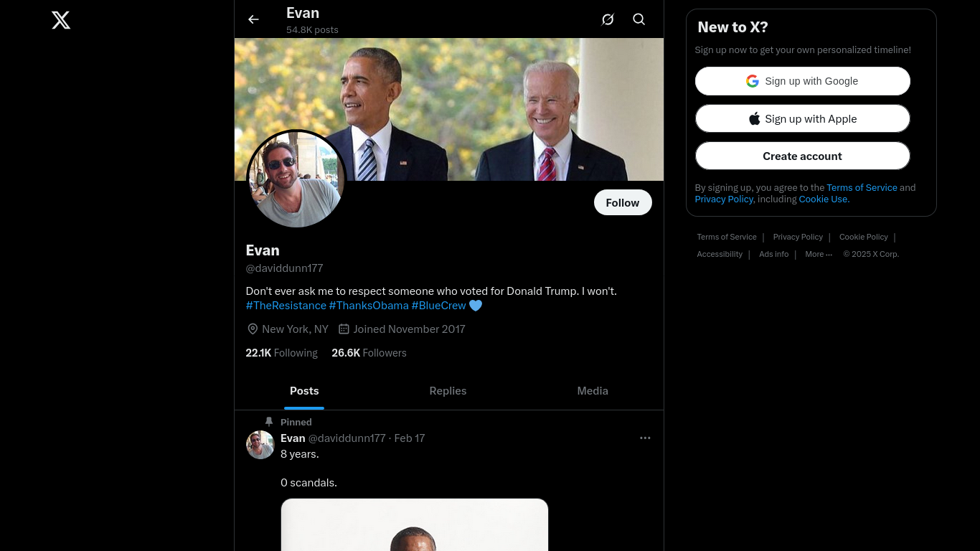Expand the footer More options

(819, 254)
